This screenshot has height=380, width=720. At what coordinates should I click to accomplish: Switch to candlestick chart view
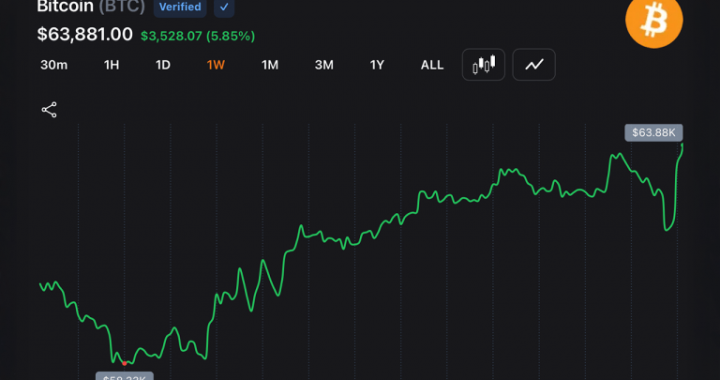(484, 65)
